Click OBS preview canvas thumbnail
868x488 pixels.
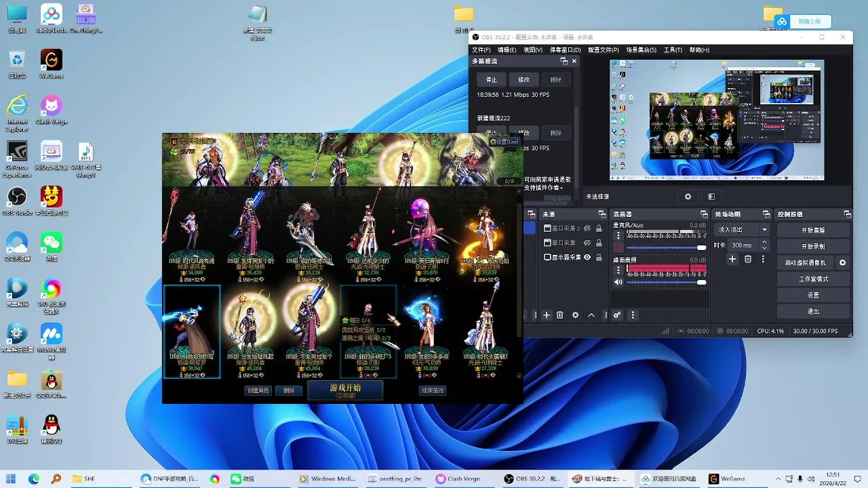click(717, 120)
